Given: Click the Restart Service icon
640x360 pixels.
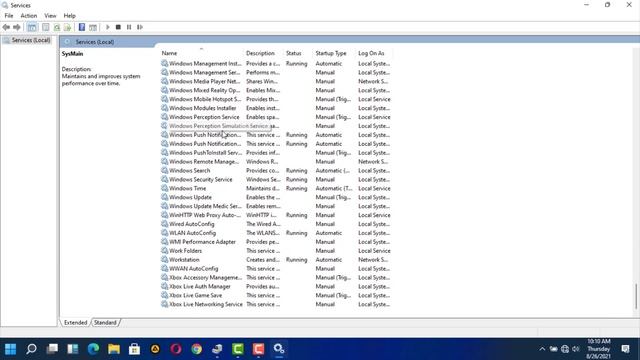Looking at the screenshot, I should (140, 27).
